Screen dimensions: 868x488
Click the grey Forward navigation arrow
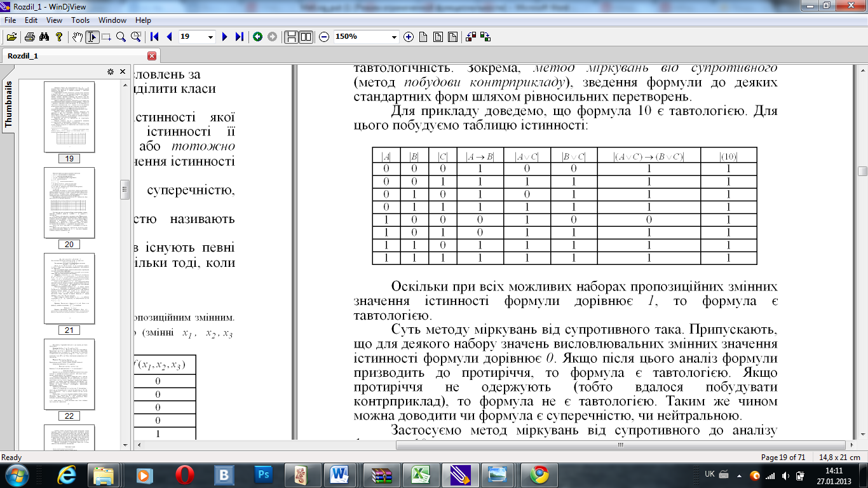(272, 37)
